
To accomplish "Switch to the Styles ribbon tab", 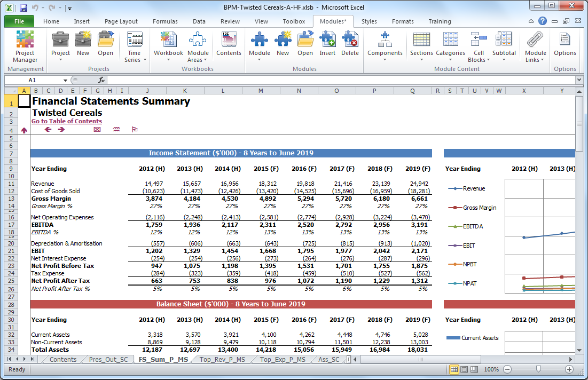I will [369, 21].
